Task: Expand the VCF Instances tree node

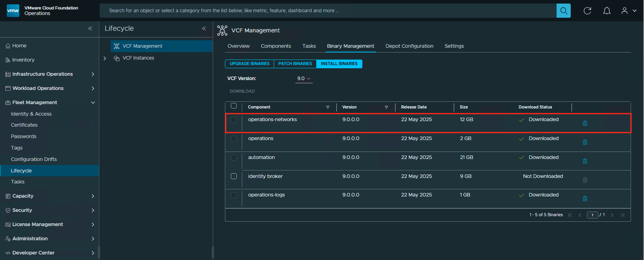Action: 105,58
